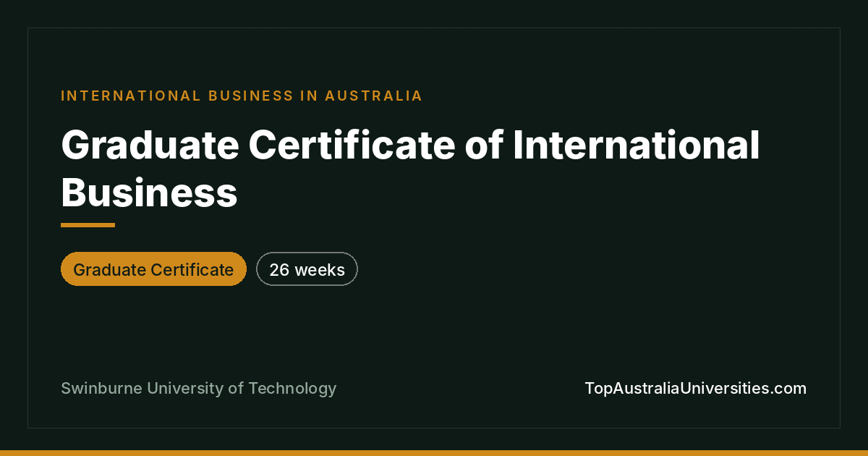Click the TopAustraliaUniversities.com site text

[x=695, y=388]
